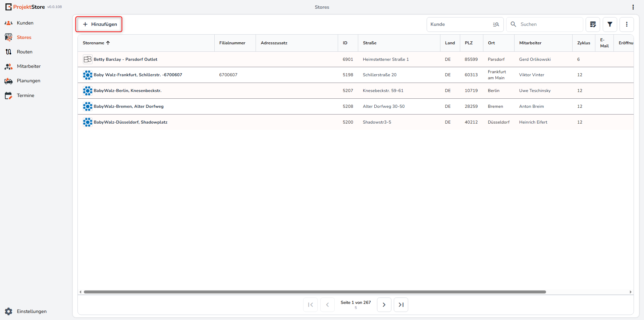Navigate to Planungen in the sidebar
The height and width of the screenshot is (320, 644).
pos(29,81)
